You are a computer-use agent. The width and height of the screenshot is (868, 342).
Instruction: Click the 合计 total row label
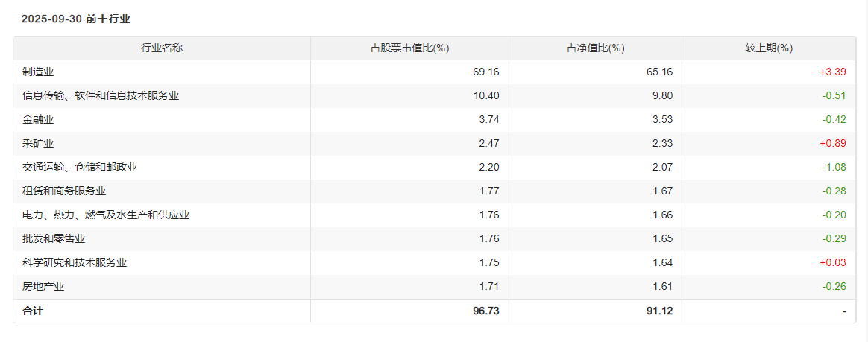point(33,311)
